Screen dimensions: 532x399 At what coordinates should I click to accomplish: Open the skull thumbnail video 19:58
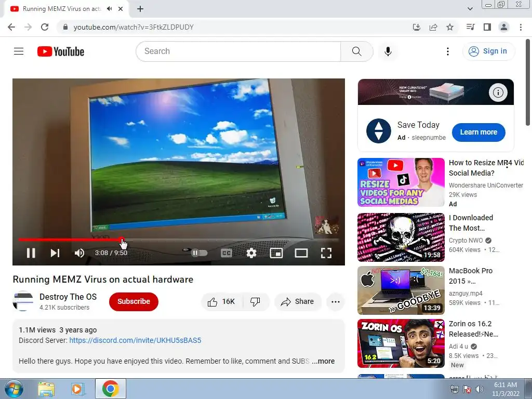pos(401,237)
